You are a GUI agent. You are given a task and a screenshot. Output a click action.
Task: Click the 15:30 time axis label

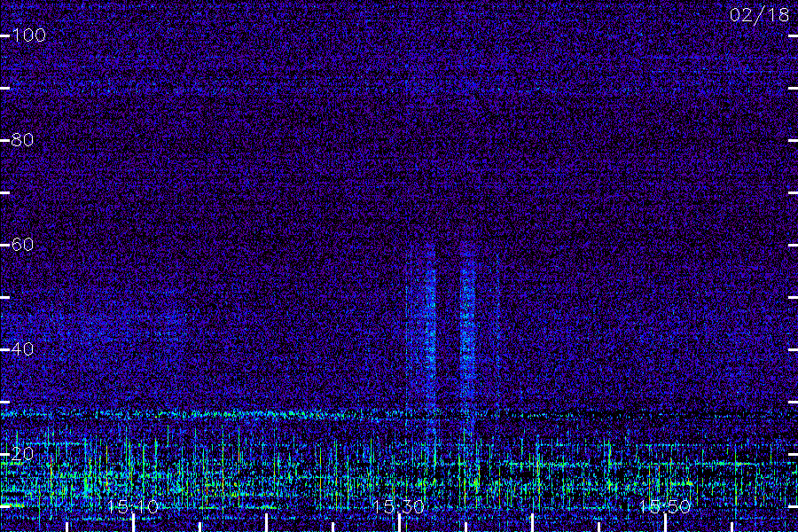tap(398, 506)
